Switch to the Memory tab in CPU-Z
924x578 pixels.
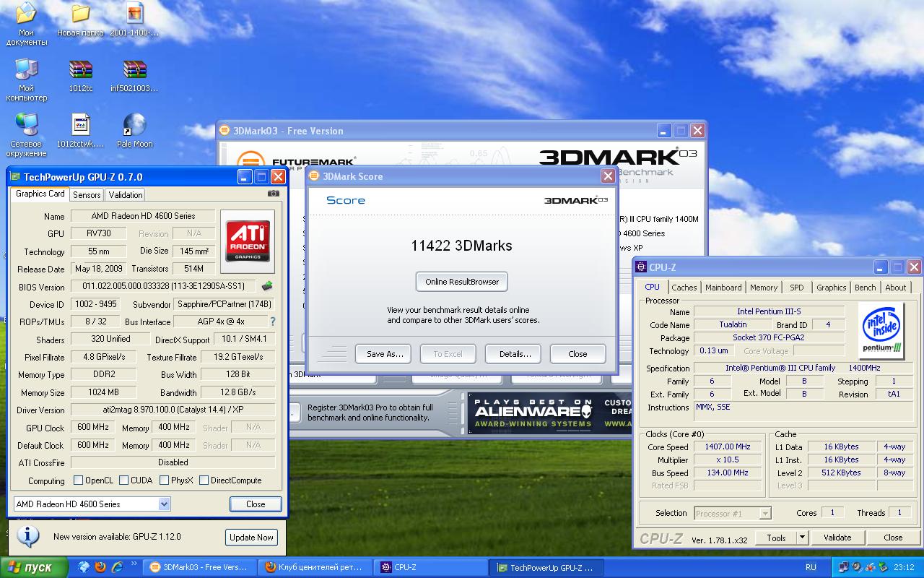[x=764, y=288]
